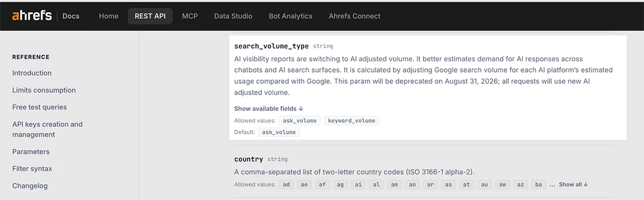
Task: Click the ae country code
Action: 305,184
